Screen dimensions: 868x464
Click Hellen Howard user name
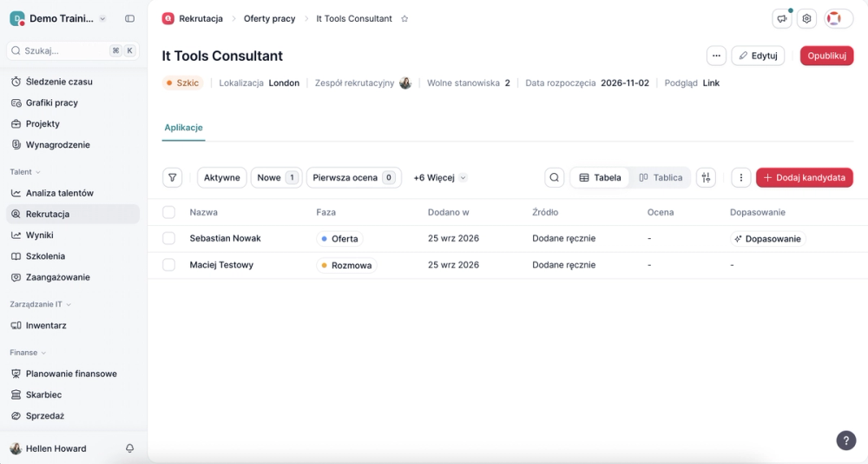[56, 448]
